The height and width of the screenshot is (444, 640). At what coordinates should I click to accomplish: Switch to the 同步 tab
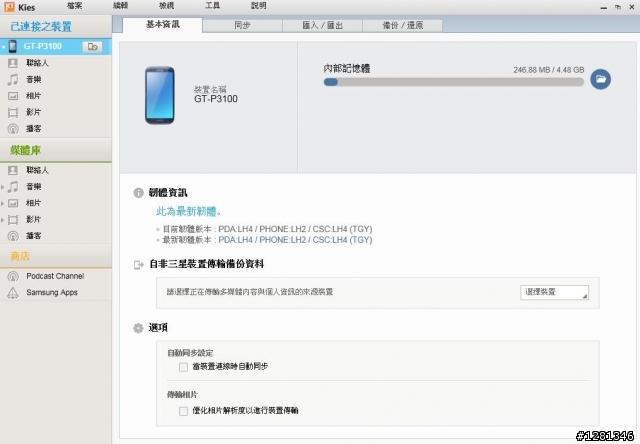tap(242, 25)
